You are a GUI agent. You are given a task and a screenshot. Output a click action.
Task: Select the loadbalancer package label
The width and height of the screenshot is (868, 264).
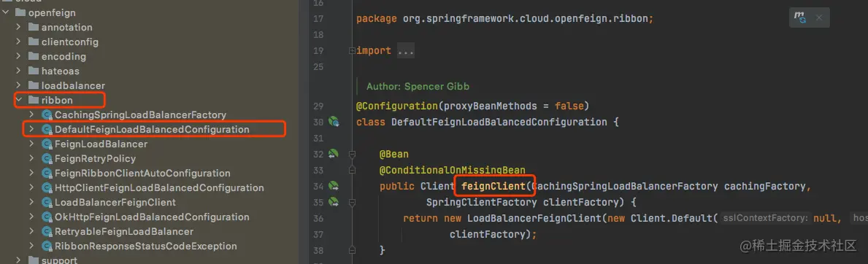tap(73, 86)
